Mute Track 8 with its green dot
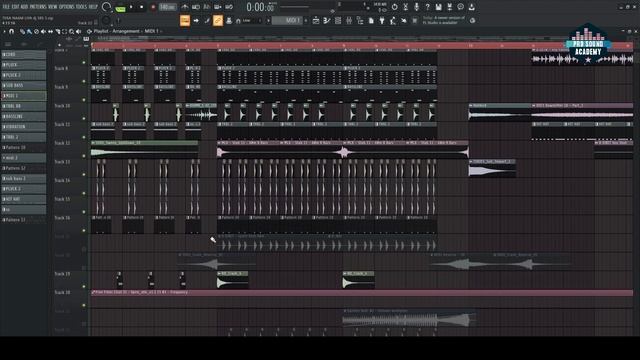The width and height of the screenshot is (640, 360). (84, 81)
